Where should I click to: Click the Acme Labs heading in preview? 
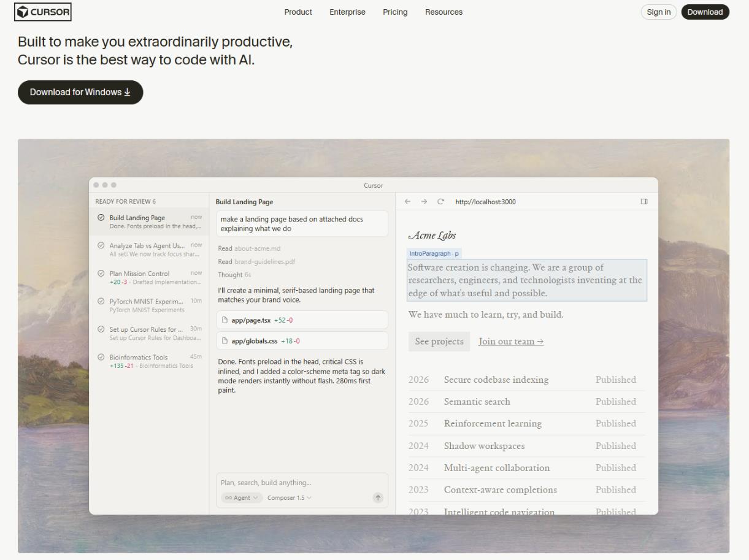click(432, 236)
